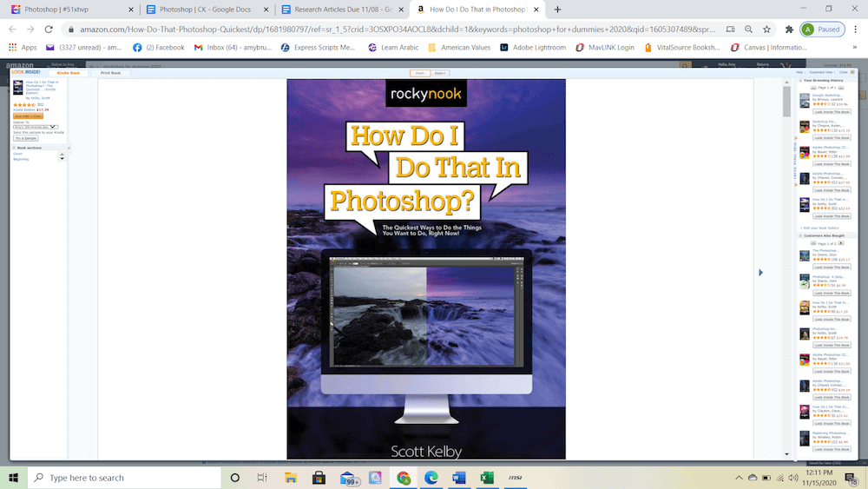Click the Buy with 1-Click button
Screen dimensions: 868x489
pyautogui.click(x=28, y=116)
